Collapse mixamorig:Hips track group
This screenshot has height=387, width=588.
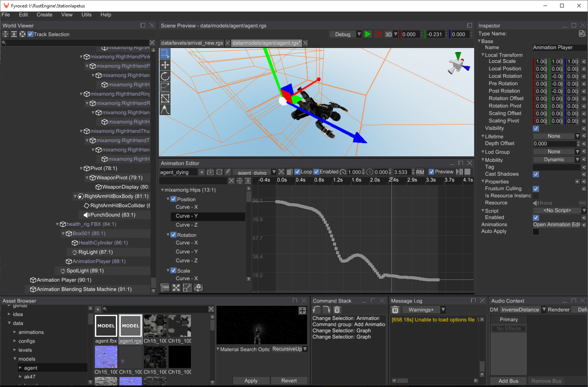(x=162, y=190)
